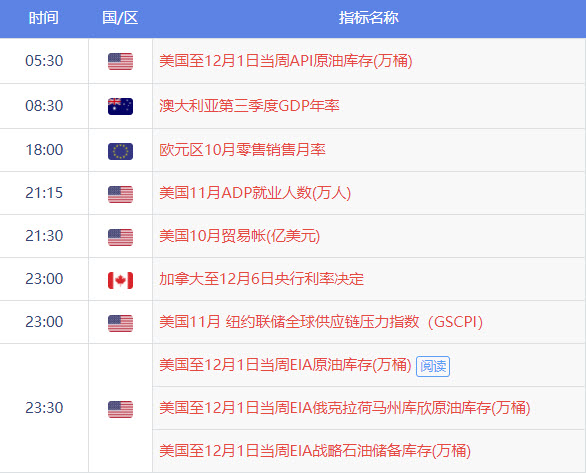Open EIA战略石油储备库存 link
Image resolution: width=586 pixels, height=473 pixels.
click(x=315, y=451)
